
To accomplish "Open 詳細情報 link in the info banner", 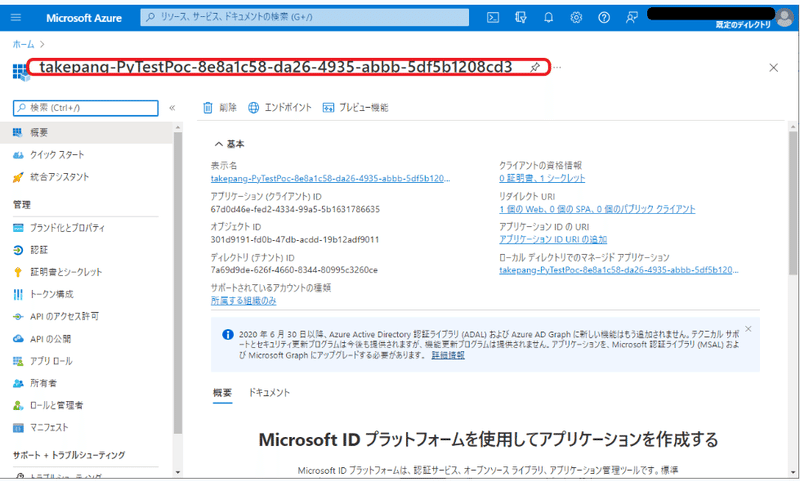I will pos(448,355).
